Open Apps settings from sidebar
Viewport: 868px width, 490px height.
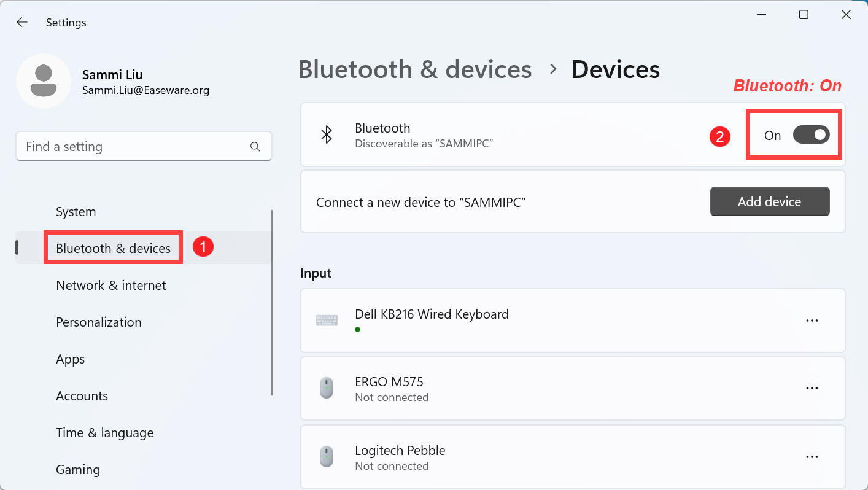point(70,359)
